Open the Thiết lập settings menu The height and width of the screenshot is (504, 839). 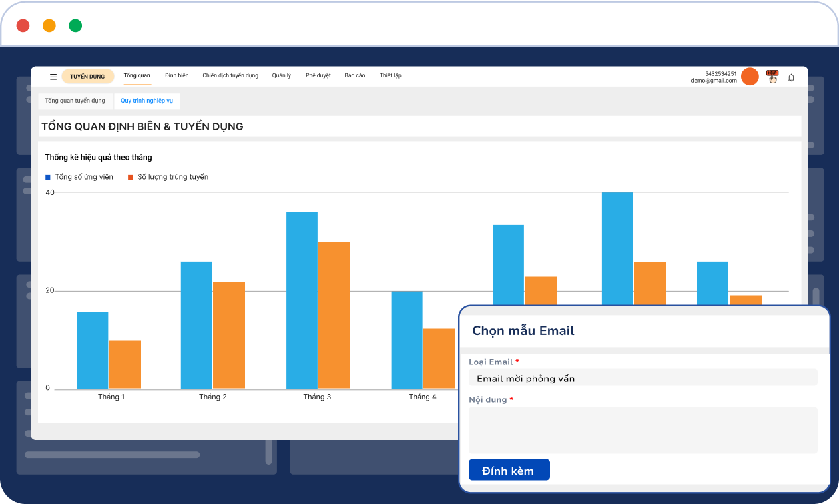coord(390,76)
